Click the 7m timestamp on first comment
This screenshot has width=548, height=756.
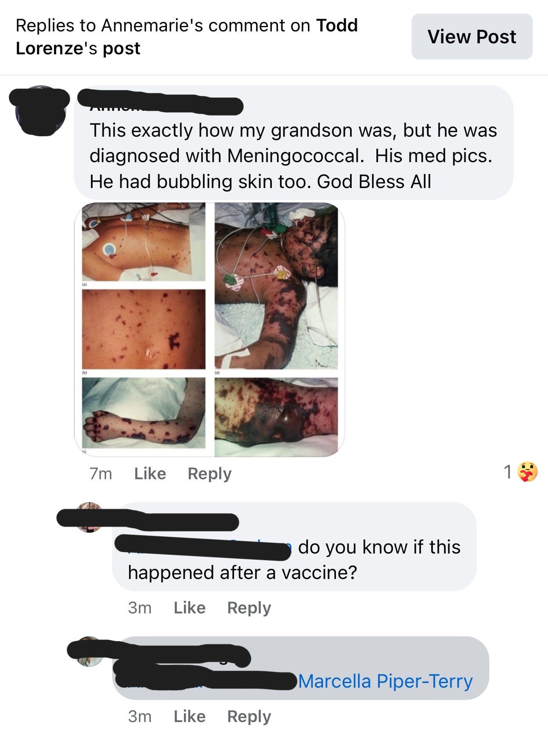tap(101, 473)
